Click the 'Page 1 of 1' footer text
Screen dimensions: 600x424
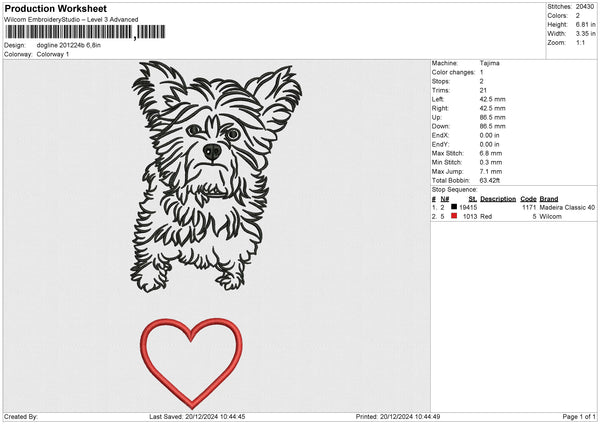579,417
